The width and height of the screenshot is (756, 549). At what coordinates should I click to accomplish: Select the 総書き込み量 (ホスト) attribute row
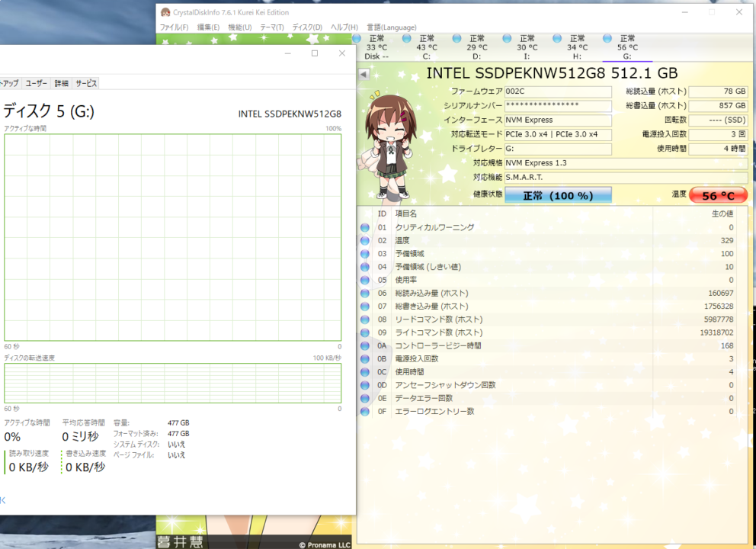pyautogui.click(x=547, y=307)
